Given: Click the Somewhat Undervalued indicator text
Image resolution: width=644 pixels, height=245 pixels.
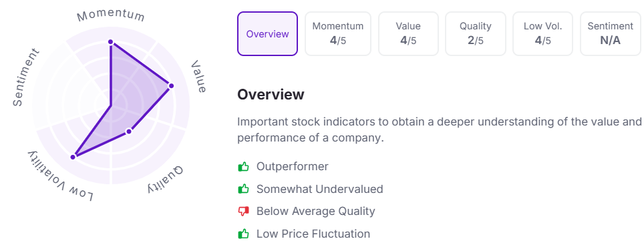Looking at the screenshot, I should click(x=319, y=189).
